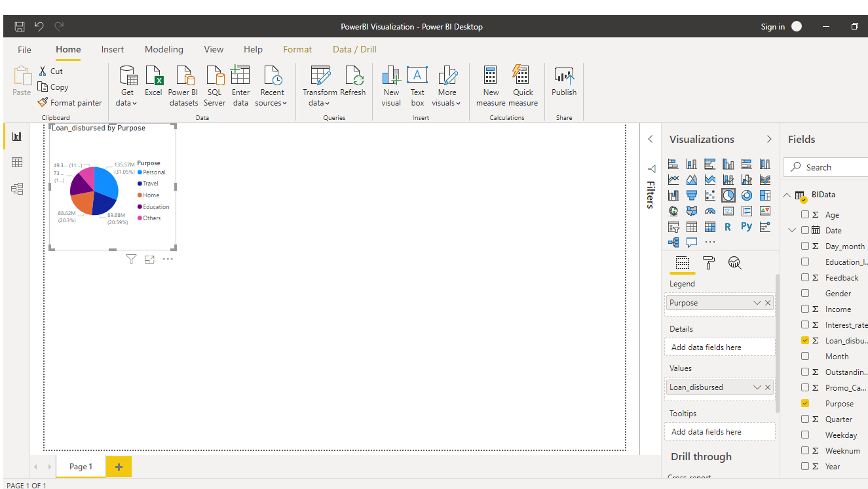868x489 pixels.
Task: Check the Month field checkbox
Action: click(805, 356)
